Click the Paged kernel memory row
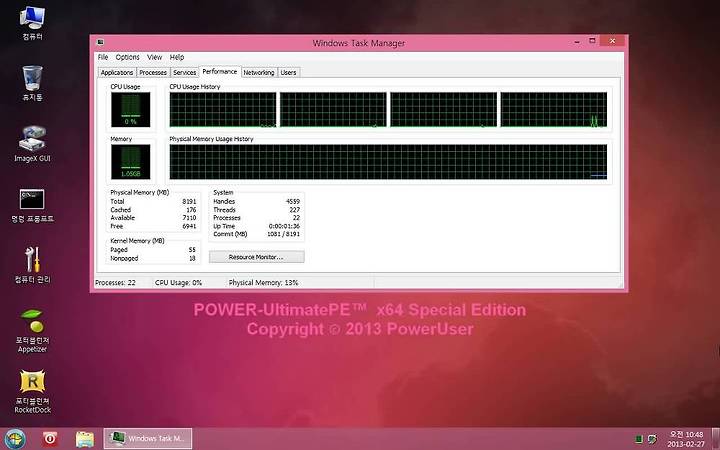 tap(153, 250)
